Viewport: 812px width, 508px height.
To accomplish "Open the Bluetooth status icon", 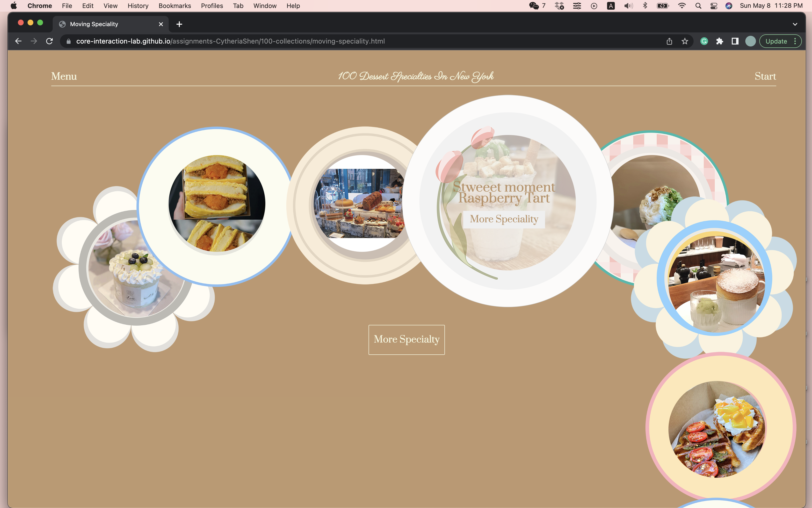I will click(645, 6).
